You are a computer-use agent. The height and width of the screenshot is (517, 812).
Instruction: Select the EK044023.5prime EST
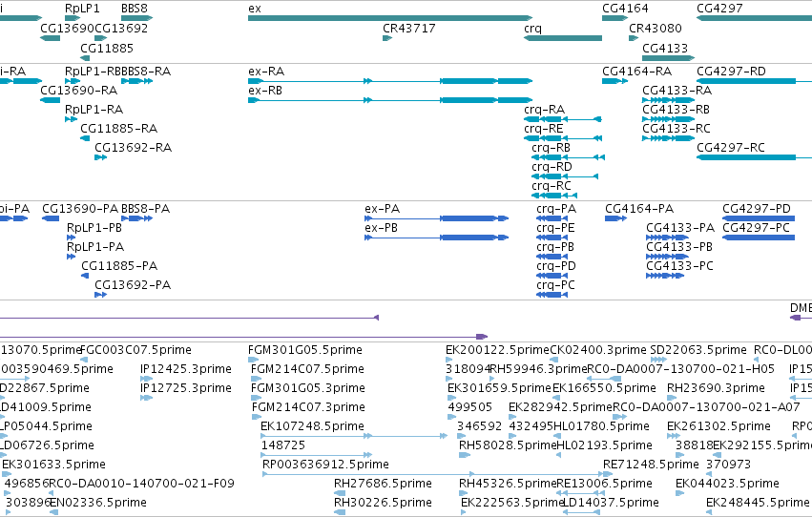tap(680, 493)
